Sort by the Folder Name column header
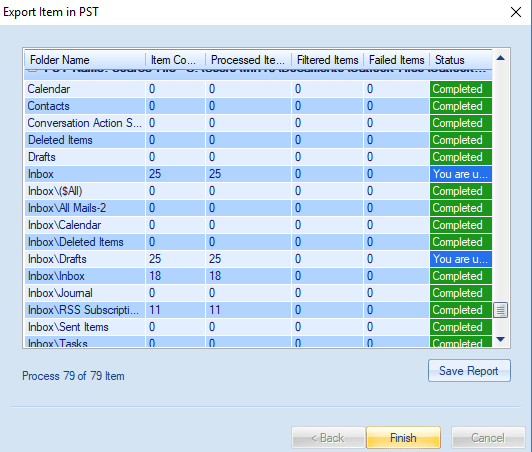The image size is (532, 452). (x=85, y=60)
